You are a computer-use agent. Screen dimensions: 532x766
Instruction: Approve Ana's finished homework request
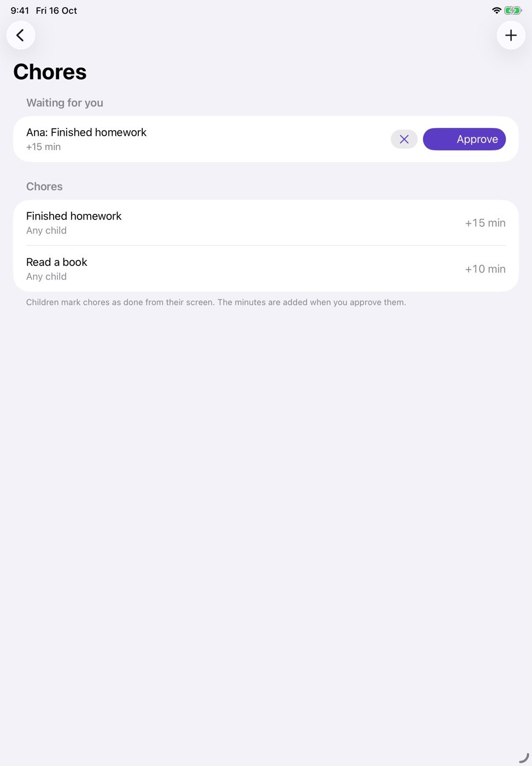pos(464,140)
